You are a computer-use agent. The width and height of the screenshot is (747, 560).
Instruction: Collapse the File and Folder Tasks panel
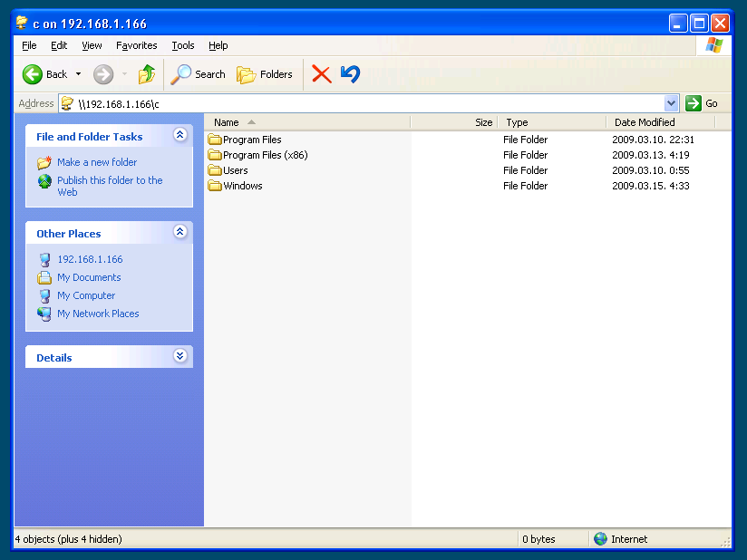coord(180,135)
